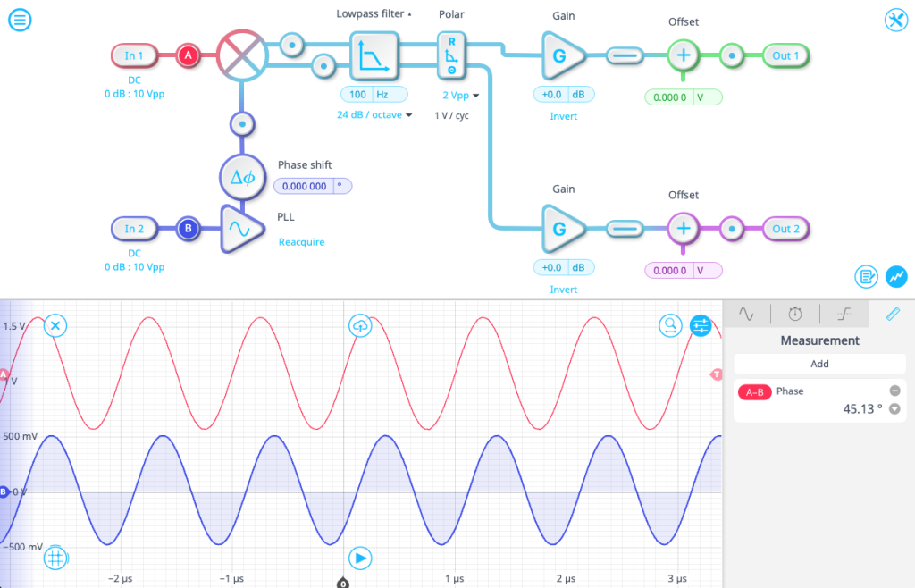Screen dimensions: 915x588
Task: Edit the 100 Hz filter frequency field
Action: point(374,95)
